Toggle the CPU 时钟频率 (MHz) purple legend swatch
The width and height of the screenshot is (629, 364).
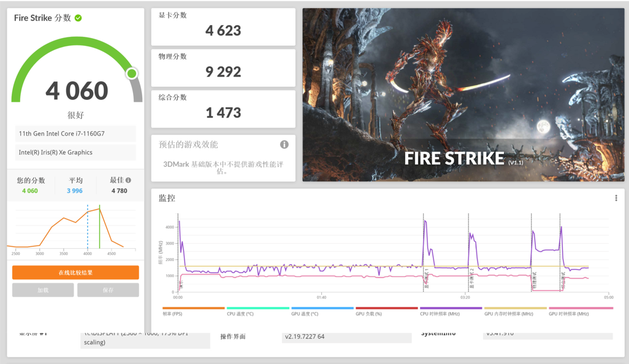click(x=451, y=308)
